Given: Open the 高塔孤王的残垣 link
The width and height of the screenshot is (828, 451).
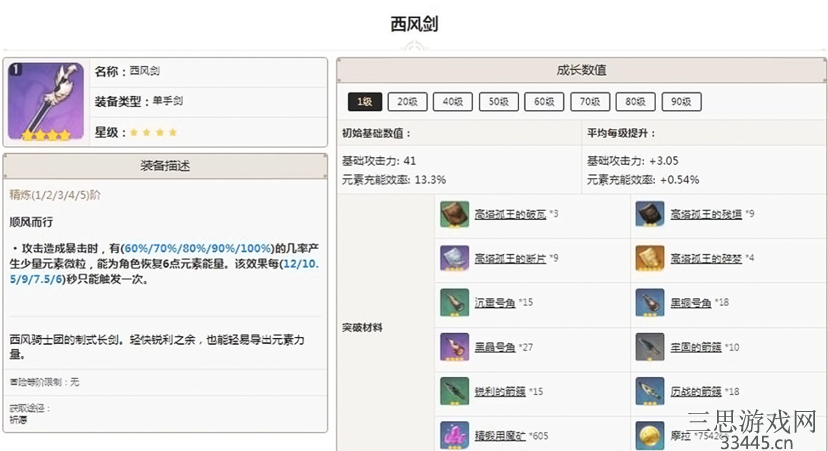Looking at the screenshot, I should coord(706,214).
